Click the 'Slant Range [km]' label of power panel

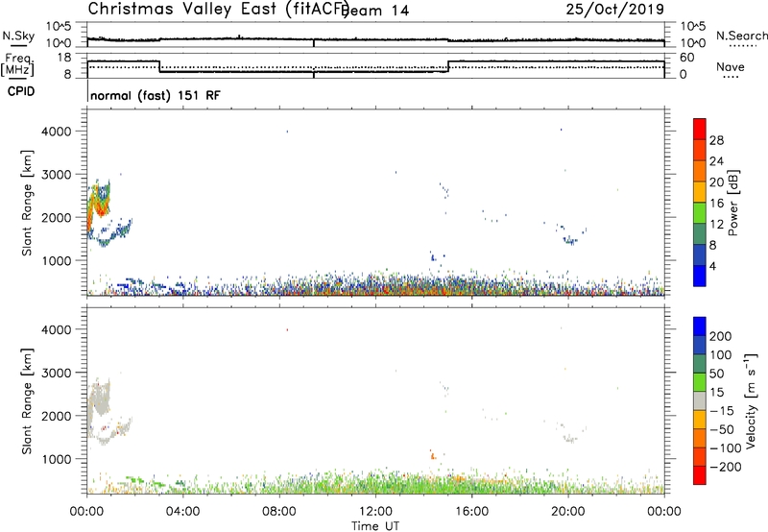tap(27, 203)
